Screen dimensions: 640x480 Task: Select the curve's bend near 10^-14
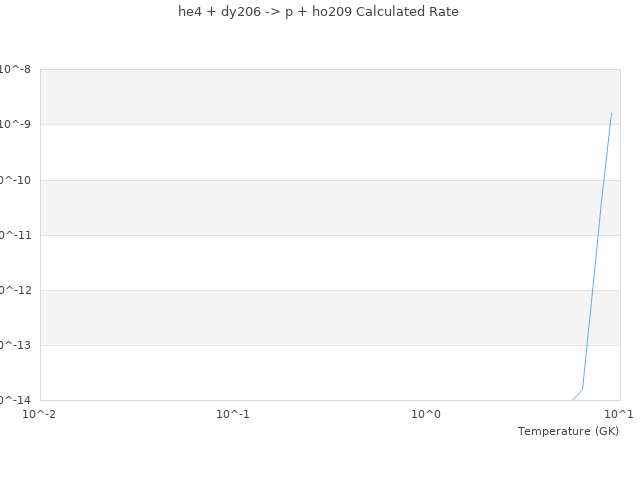pyautogui.click(x=582, y=389)
